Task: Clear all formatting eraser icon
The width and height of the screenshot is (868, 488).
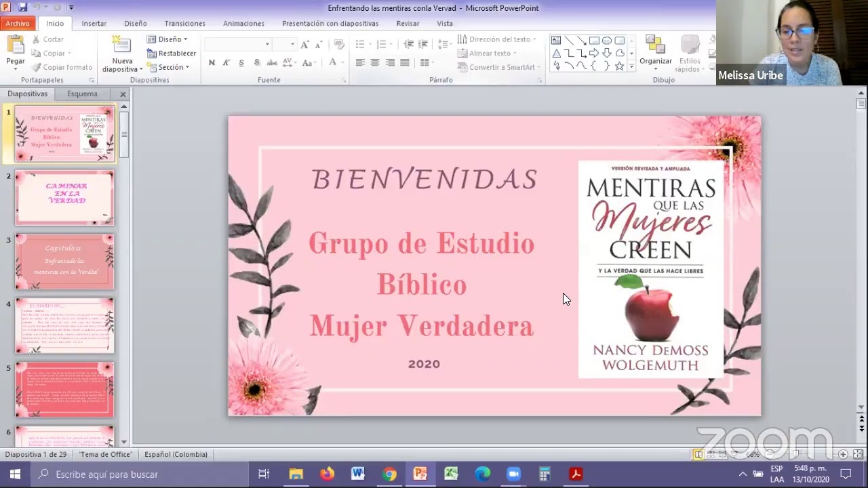Action: pos(339,44)
